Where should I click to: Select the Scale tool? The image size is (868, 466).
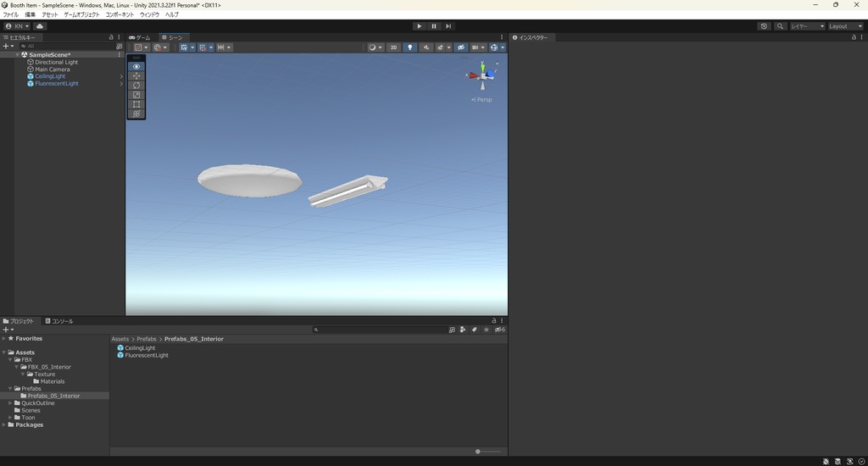point(136,95)
